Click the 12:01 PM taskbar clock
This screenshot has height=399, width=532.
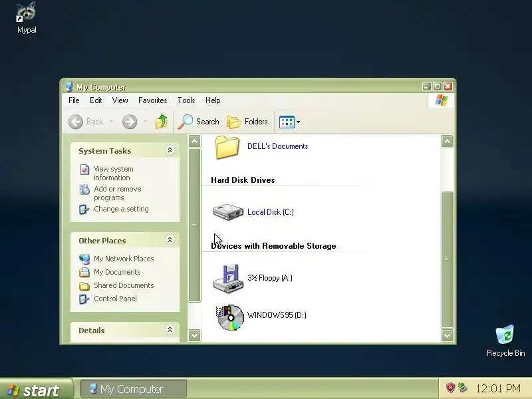498,388
